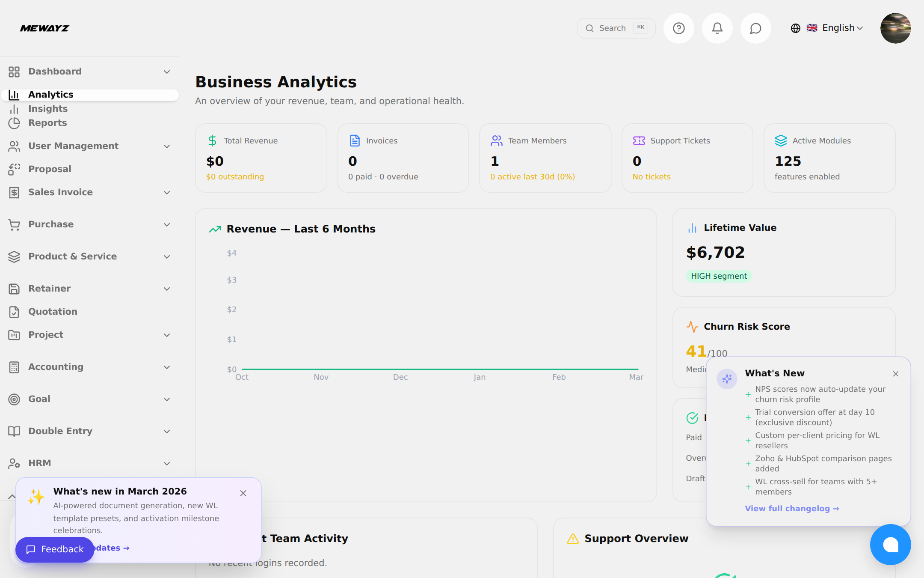Click the Quotation sidebar icon
The image size is (924, 578).
point(14,312)
